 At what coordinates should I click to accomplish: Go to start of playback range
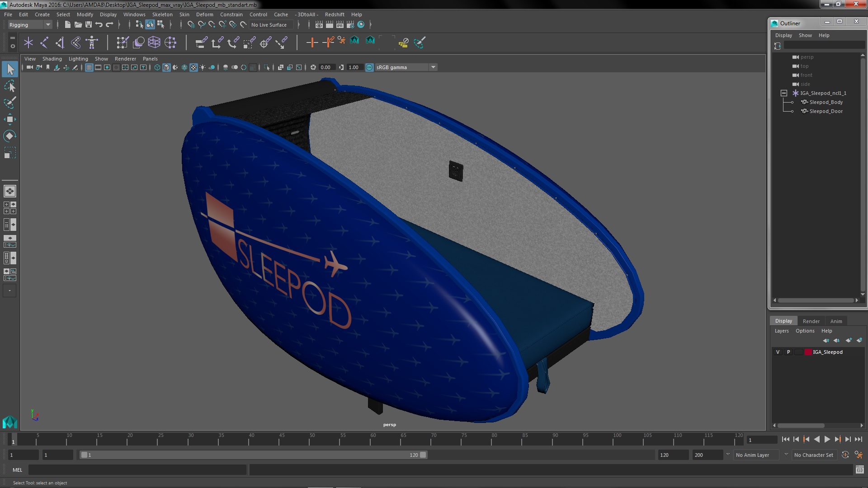coord(785,439)
